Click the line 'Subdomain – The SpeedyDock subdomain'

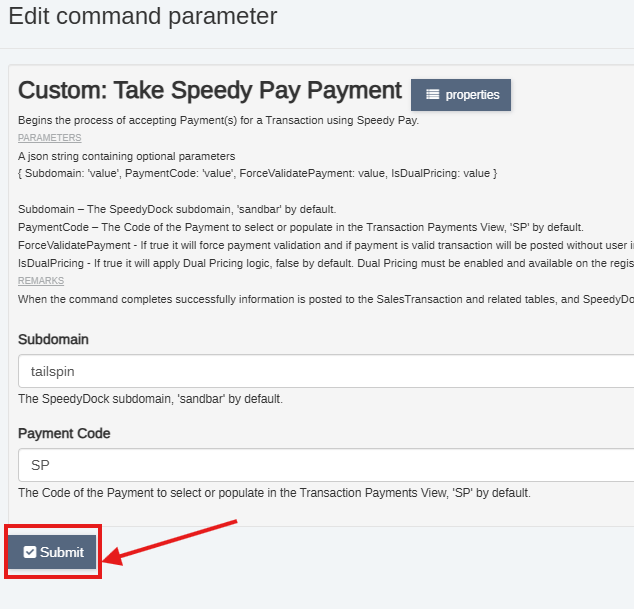[177, 209]
